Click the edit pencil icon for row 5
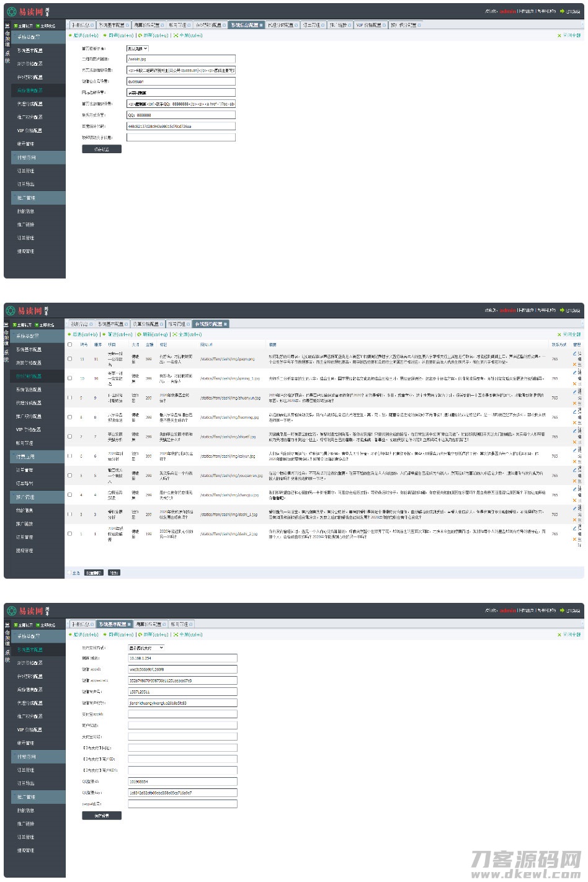This screenshot has width=588, height=882. tap(574, 470)
